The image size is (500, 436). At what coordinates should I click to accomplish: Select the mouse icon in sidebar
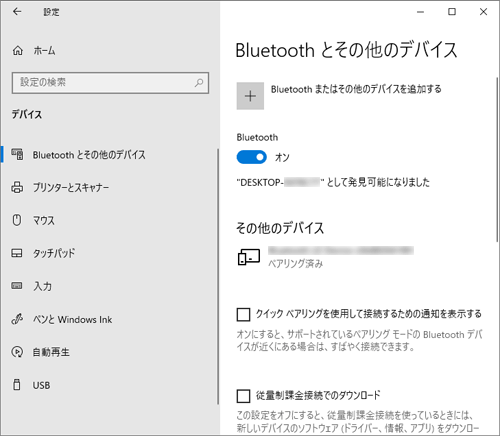pyautogui.click(x=17, y=220)
